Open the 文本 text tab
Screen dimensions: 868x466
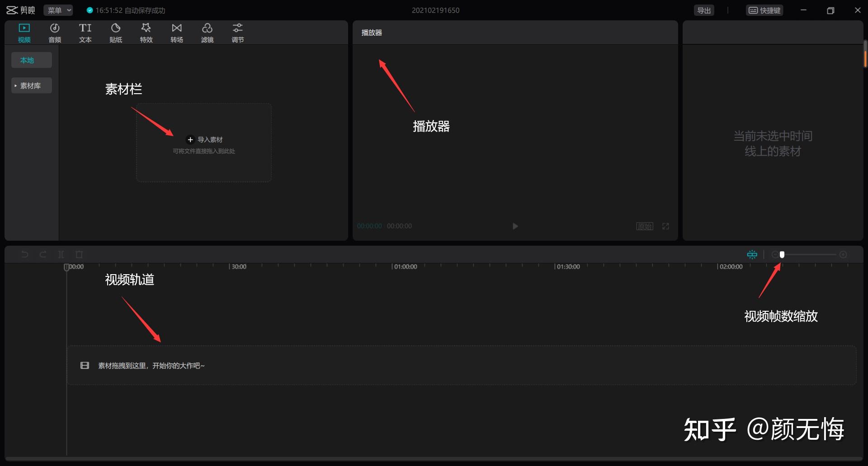pyautogui.click(x=85, y=33)
